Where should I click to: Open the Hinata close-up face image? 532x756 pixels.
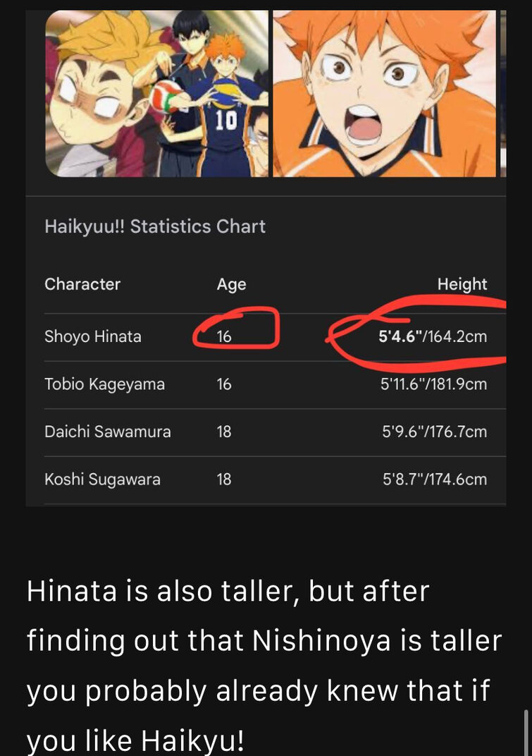point(385,94)
